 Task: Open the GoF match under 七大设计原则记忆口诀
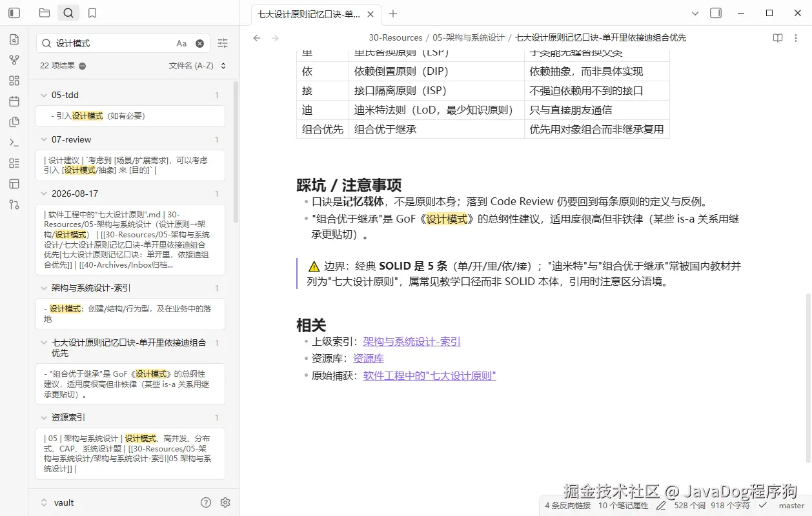130,384
